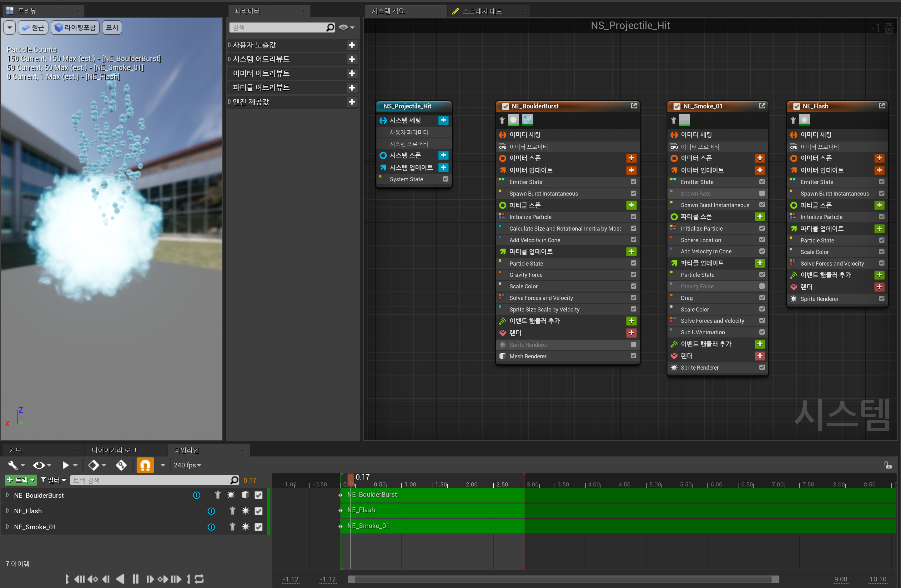Expand the NE_BoulderBurst track in the timeline
Screen dimensions: 901x588
click(x=8, y=495)
